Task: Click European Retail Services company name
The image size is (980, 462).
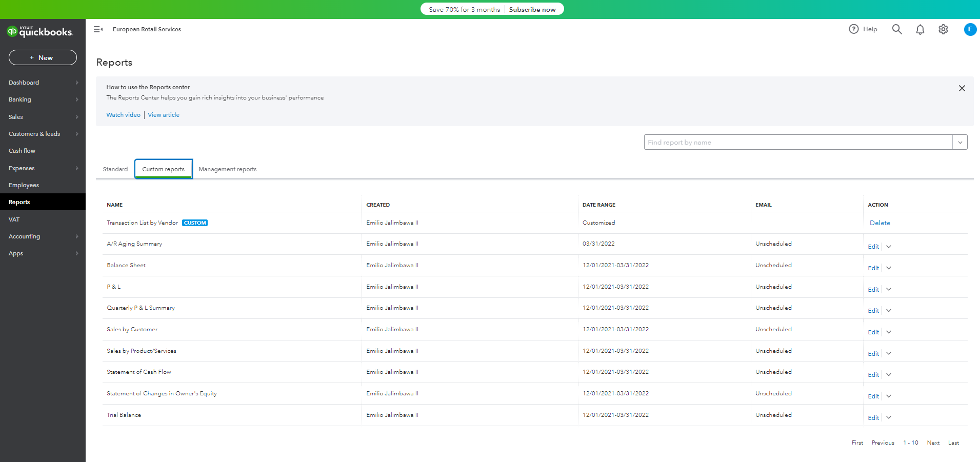Action: click(147, 29)
